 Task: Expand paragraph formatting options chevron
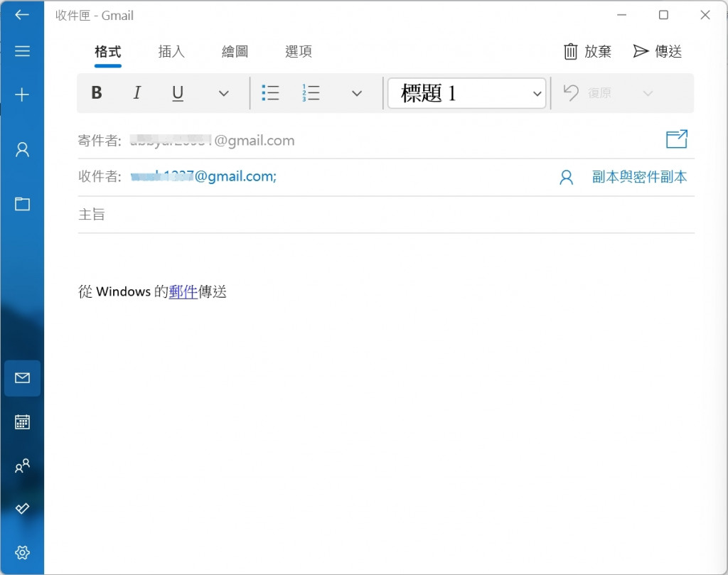(357, 93)
